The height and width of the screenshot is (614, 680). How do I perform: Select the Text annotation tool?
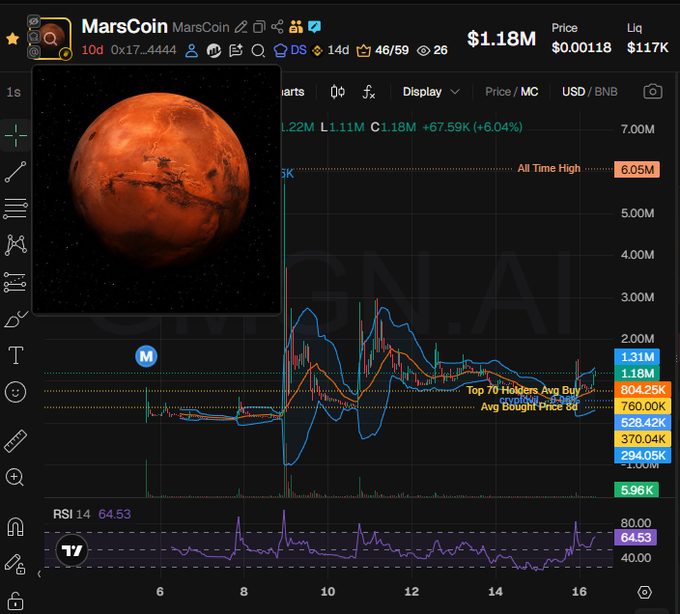(16, 356)
